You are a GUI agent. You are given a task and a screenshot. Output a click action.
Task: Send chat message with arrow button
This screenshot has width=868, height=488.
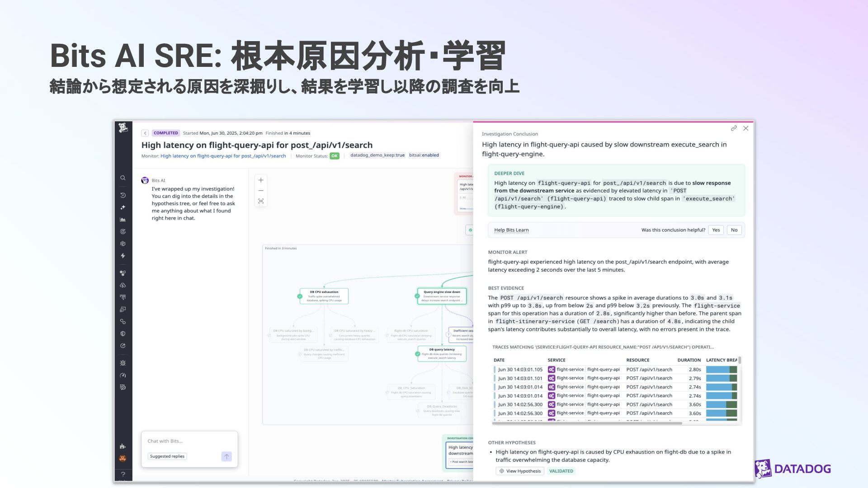click(x=226, y=456)
